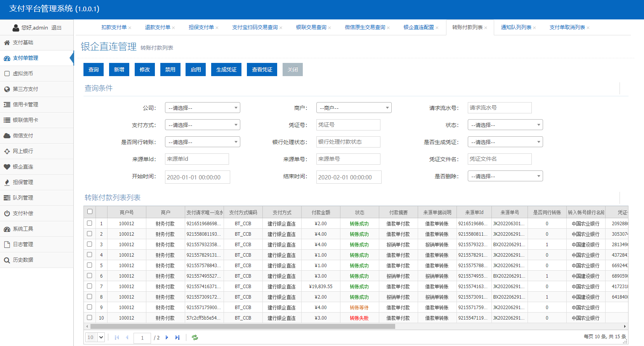This screenshot has width=644, height=346.
Task: Go to previous page arrow in pager
Action: (127, 337)
